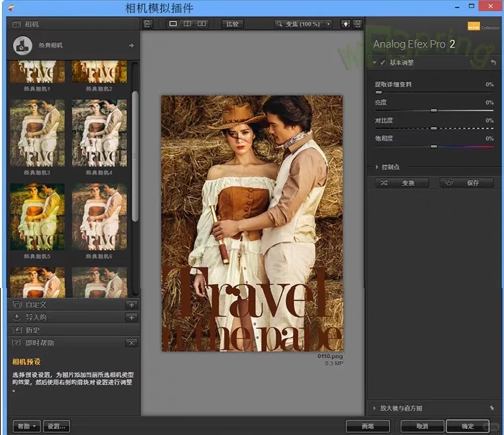Image resolution: width=504 pixels, height=435 pixels.
Task: Select side-by-side preview view icon
Action: 202,24
